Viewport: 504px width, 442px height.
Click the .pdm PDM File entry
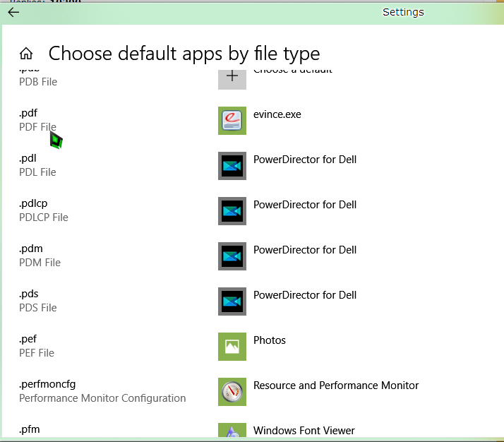[x=40, y=256]
